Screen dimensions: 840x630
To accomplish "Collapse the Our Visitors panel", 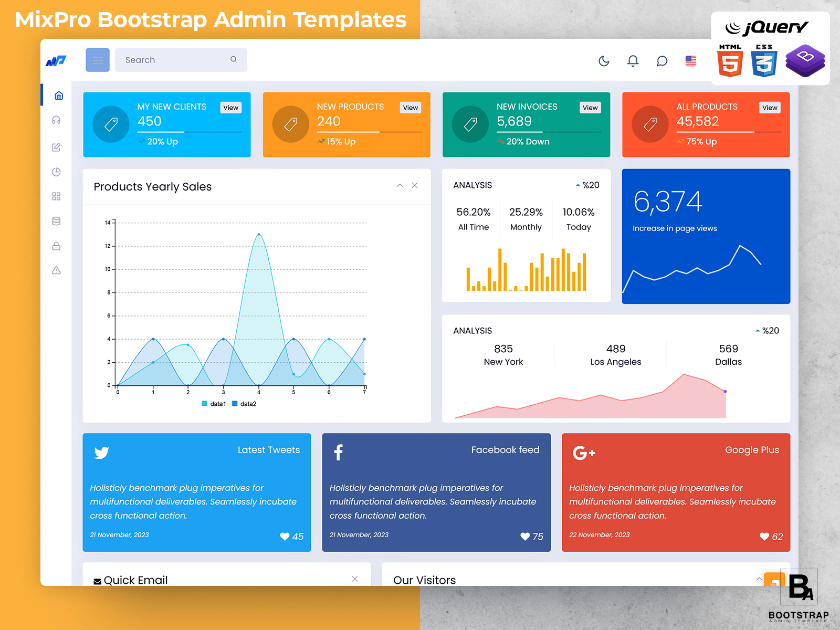I will [759, 579].
